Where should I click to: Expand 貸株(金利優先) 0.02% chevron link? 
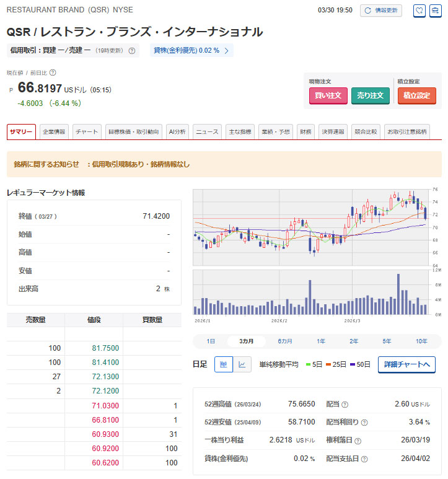tap(226, 51)
